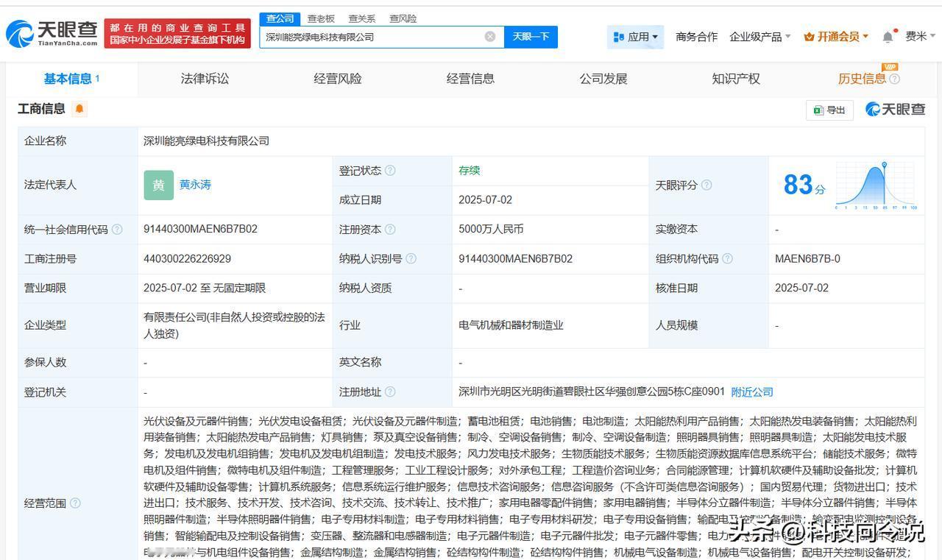Click help icon next to 统一社会信用代码

coord(117,230)
